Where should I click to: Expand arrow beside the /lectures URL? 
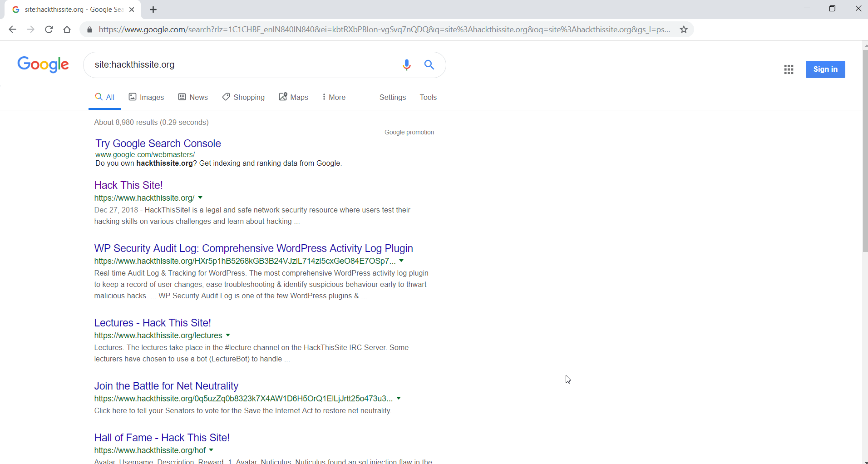228,336
